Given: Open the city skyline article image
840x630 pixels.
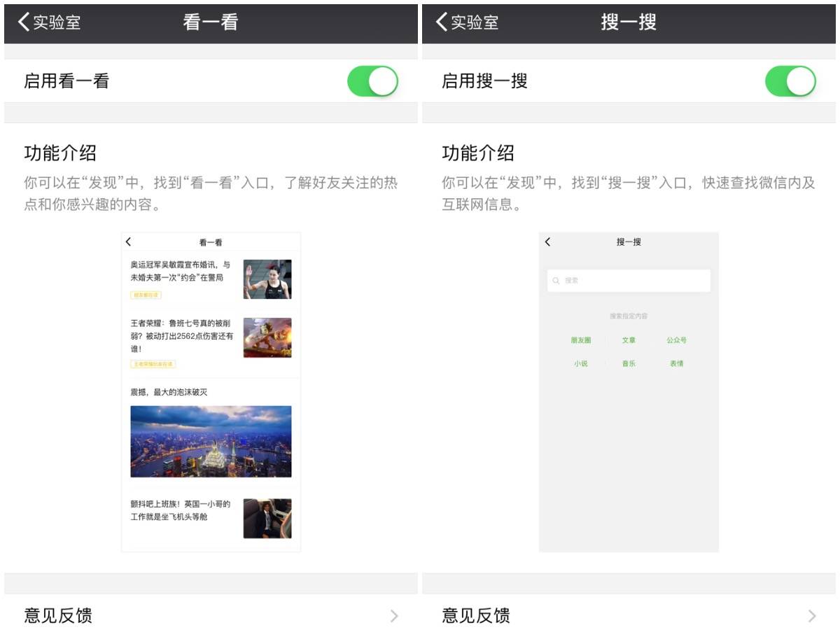Looking at the screenshot, I should 211,442.
